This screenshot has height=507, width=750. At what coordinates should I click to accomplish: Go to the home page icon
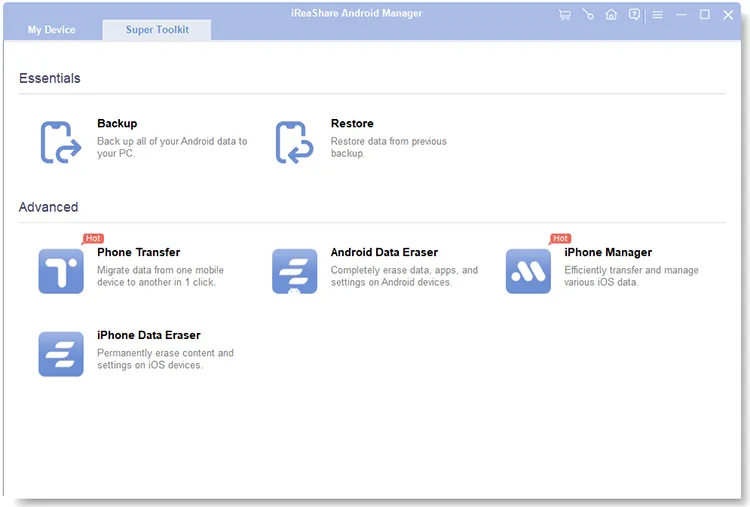611,15
